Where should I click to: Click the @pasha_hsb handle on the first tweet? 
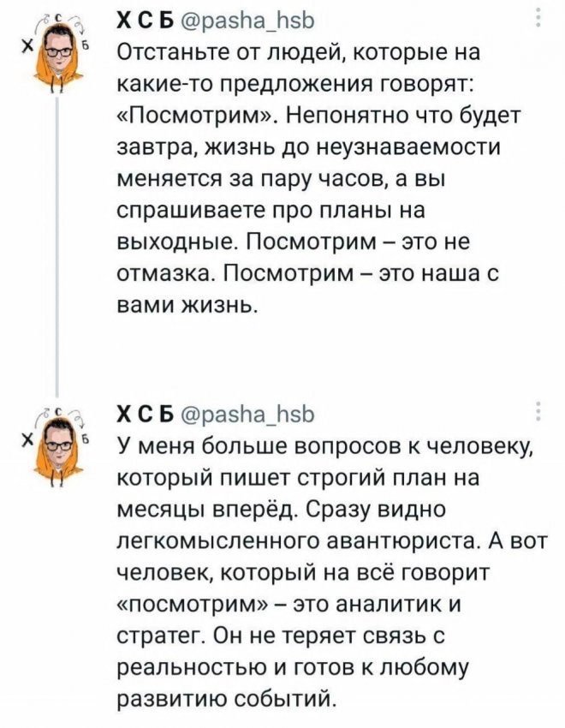[x=247, y=21]
